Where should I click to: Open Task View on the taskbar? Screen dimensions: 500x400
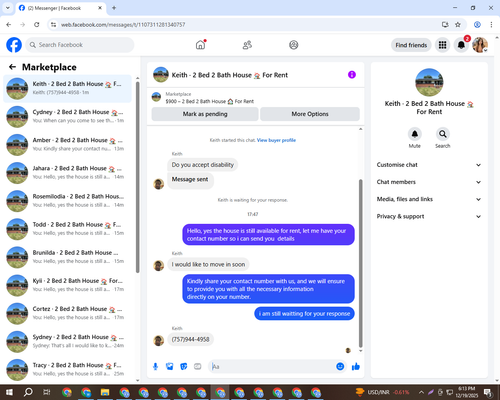coord(47,392)
